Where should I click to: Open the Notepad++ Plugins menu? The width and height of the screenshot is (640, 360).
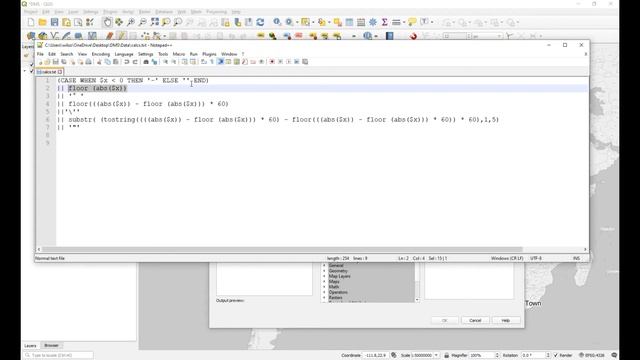pos(209,54)
